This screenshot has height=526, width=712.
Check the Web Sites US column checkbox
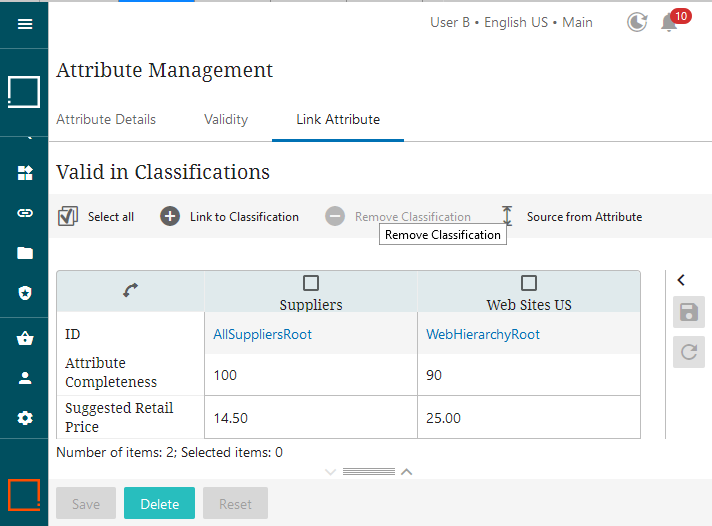pos(529,283)
